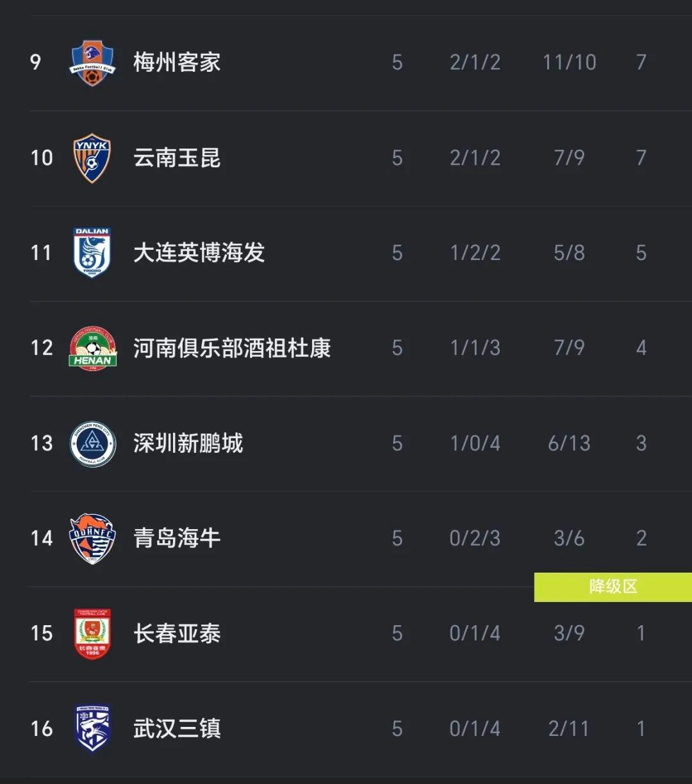Tap the 0/2/3 record in rank 14 row
The height and width of the screenshot is (784, 692).
[475, 538]
